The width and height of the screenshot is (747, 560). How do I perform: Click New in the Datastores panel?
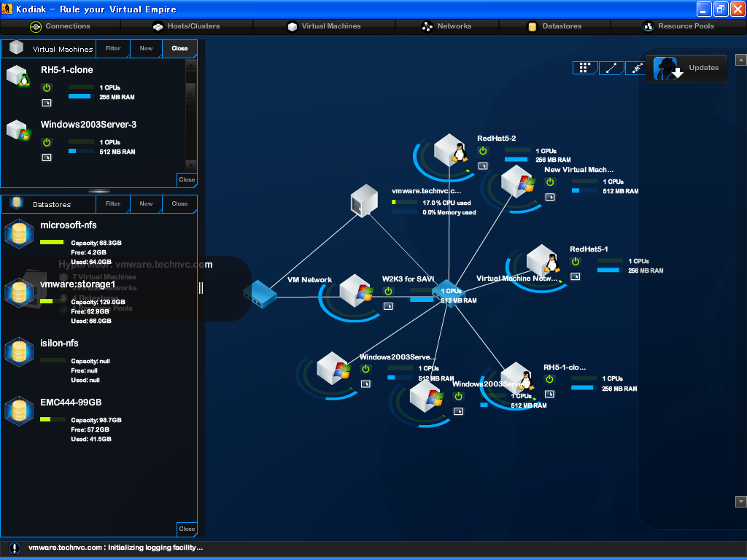tap(146, 204)
